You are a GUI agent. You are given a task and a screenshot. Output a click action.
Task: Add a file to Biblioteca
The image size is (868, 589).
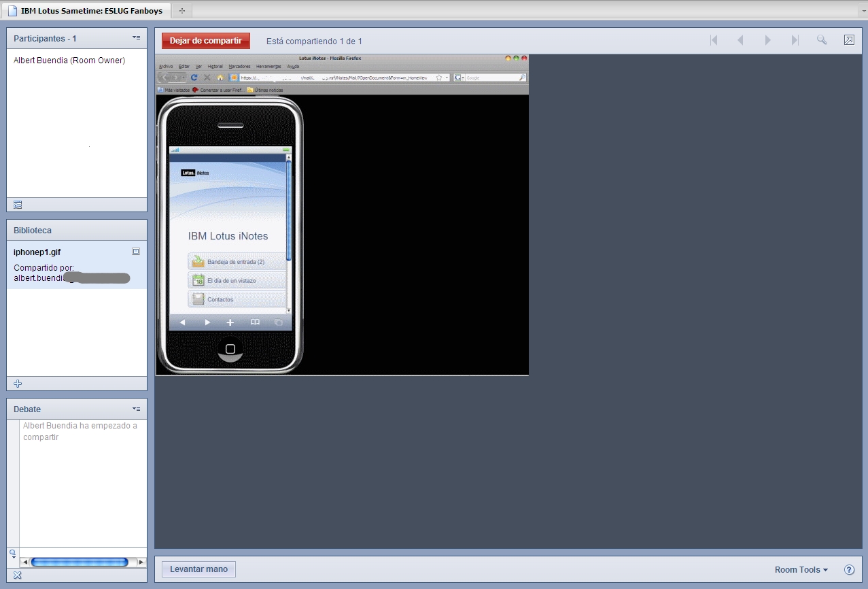click(x=18, y=384)
